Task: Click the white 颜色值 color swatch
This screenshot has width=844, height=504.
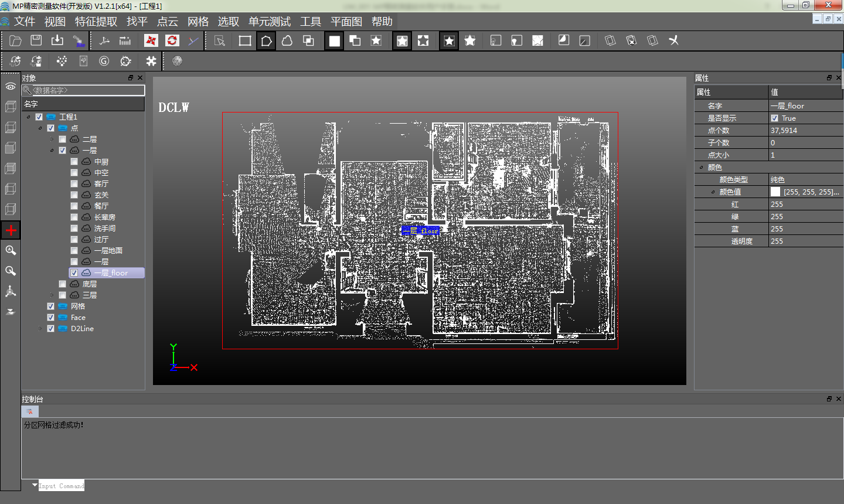Action: pyautogui.click(x=775, y=192)
